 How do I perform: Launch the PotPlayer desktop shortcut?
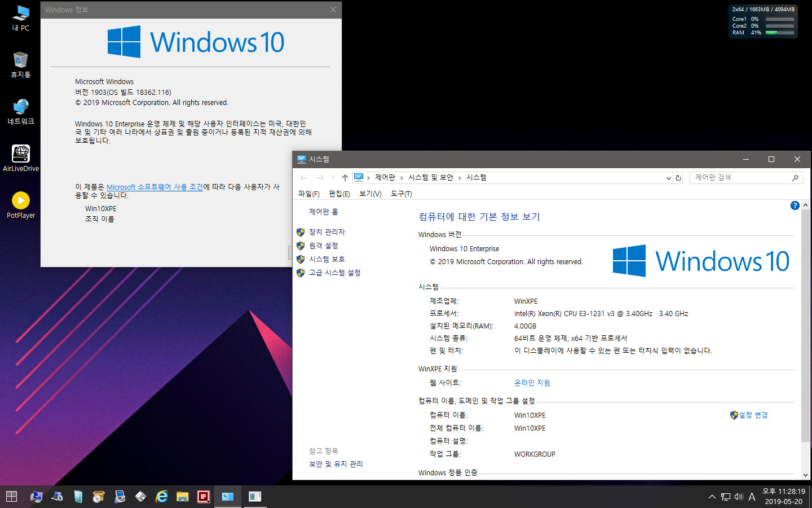point(21,205)
